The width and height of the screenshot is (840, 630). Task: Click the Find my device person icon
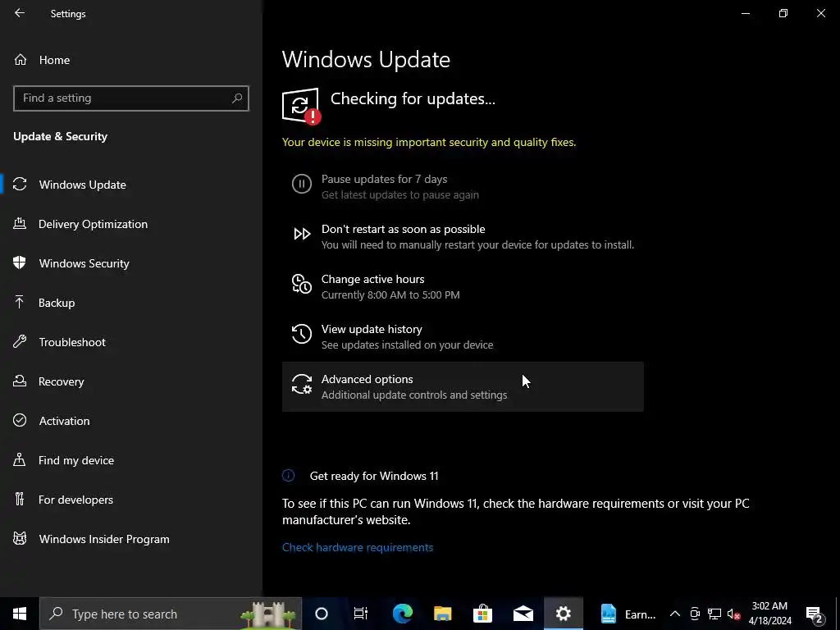(20, 459)
